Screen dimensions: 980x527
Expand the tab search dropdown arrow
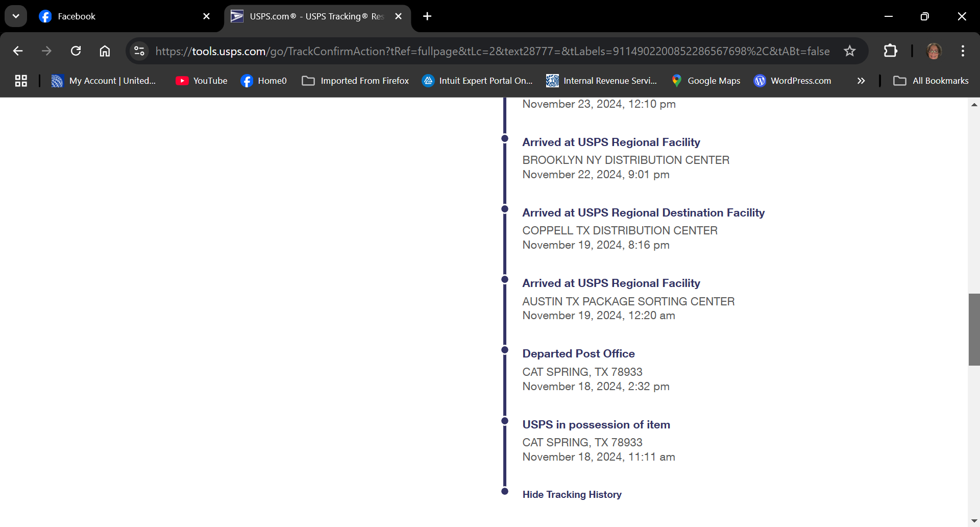click(16, 16)
